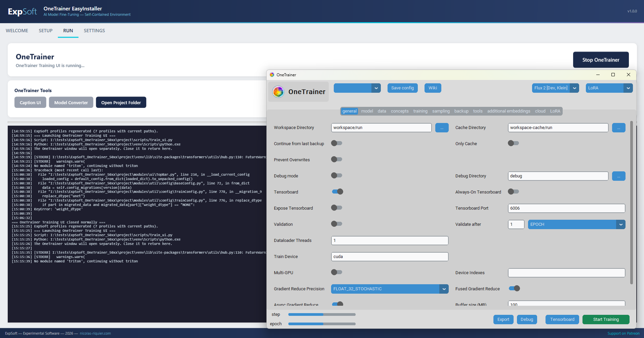Click the OneTrainer colorful logo icon
Viewport: 644px width, 338px height.
[278, 92]
